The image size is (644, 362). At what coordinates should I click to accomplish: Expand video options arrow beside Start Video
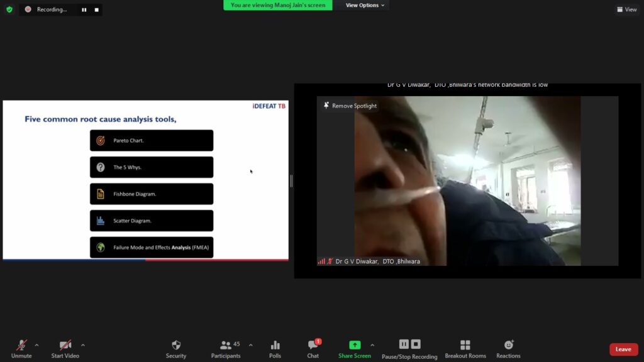(83, 344)
